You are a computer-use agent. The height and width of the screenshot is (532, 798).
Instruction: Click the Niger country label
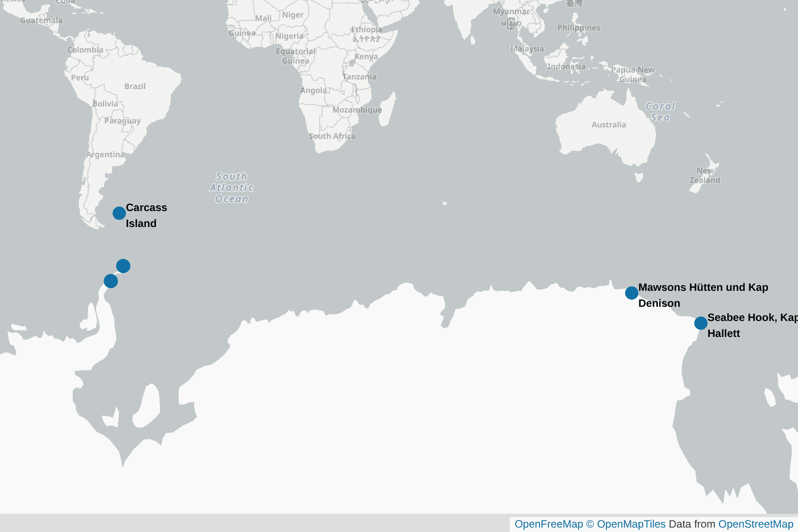click(293, 15)
